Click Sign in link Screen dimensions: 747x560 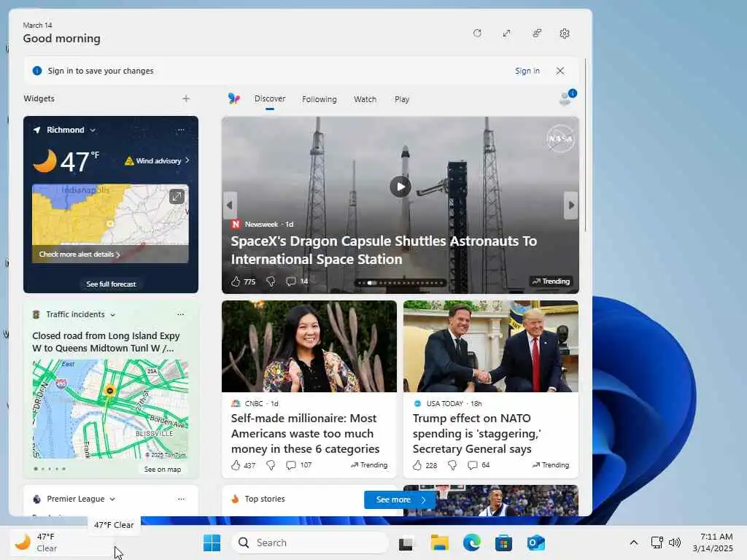527,71
